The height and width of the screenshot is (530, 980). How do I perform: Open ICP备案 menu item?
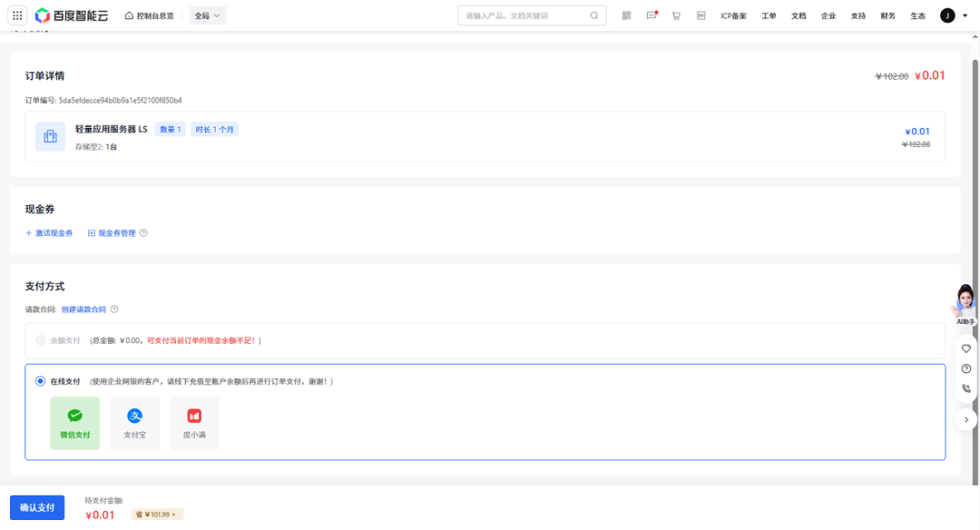pos(733,15)
